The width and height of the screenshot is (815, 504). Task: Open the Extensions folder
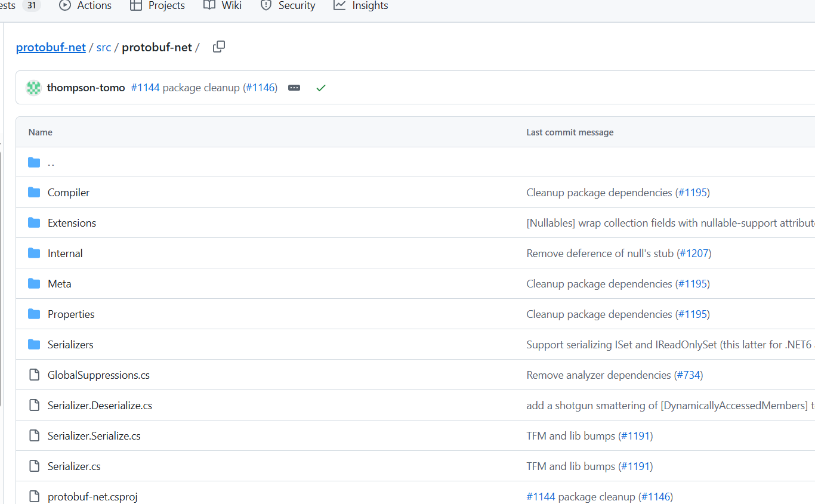point(72,223)
